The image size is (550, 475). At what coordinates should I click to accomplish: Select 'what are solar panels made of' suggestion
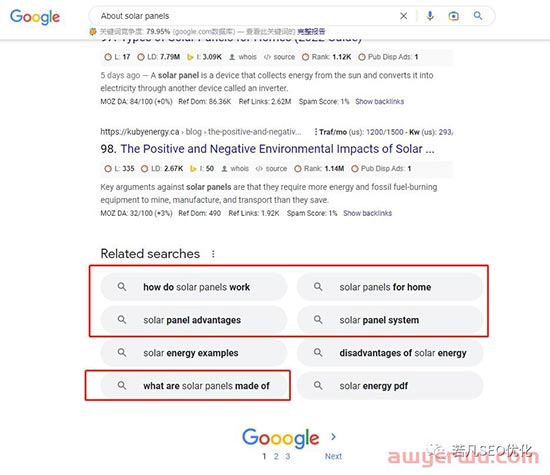click(x=194, y=386)
